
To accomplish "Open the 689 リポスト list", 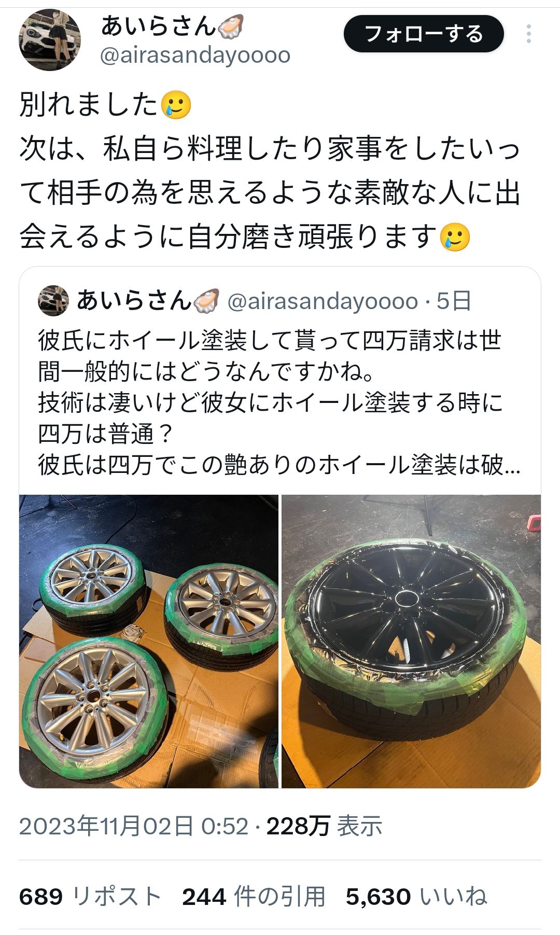I will [90, 897].
